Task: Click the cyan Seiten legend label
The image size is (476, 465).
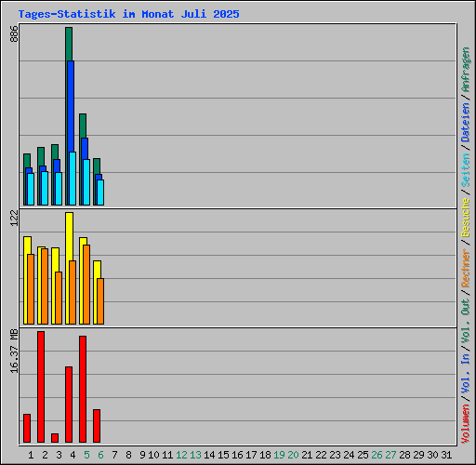Action: [466, 170]
